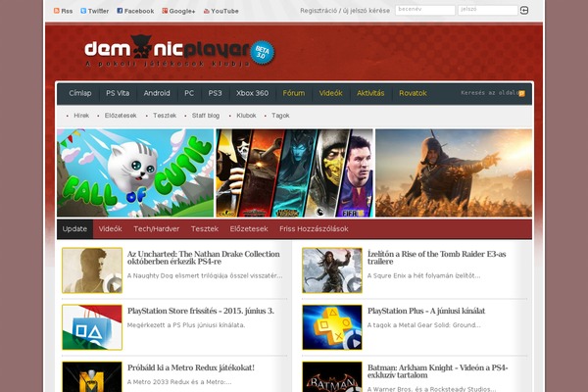Screen dimensions: 588x392
Task: Click the becenév username field
Action: [x=425, y=10]
